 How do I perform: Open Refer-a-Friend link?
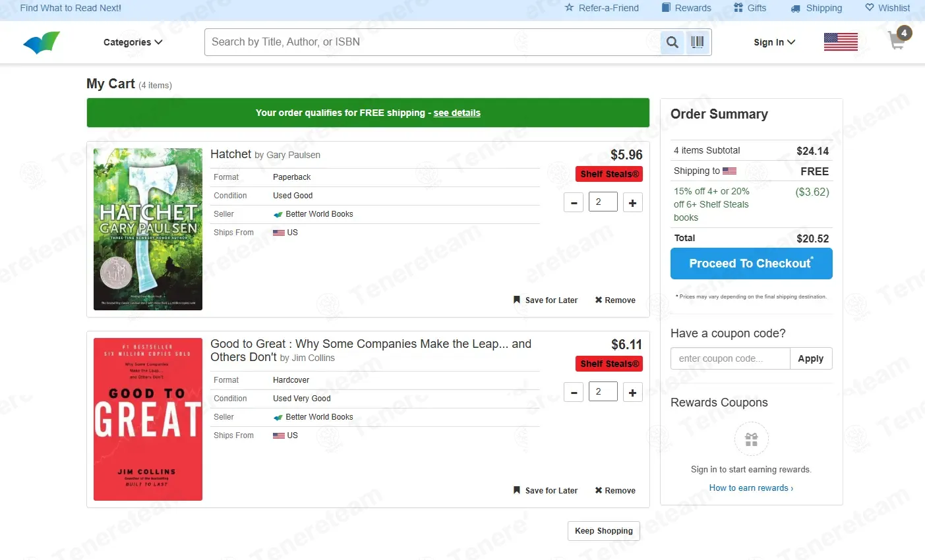(602, 8)
